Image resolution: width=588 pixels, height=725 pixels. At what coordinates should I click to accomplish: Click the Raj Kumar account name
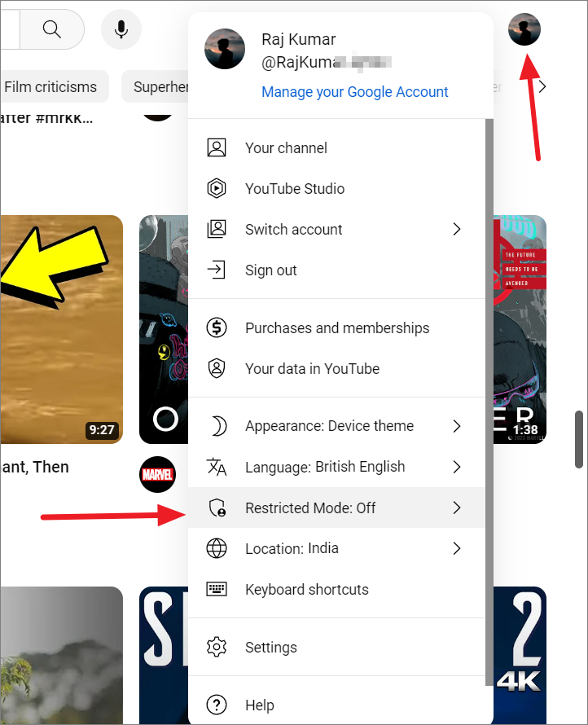pyautogui.click(x=299, y=39)
